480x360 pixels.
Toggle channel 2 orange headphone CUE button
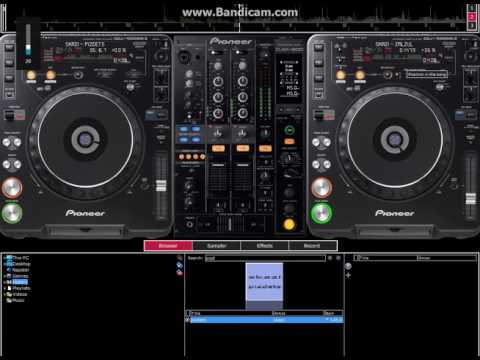click(x=243, y=148)
